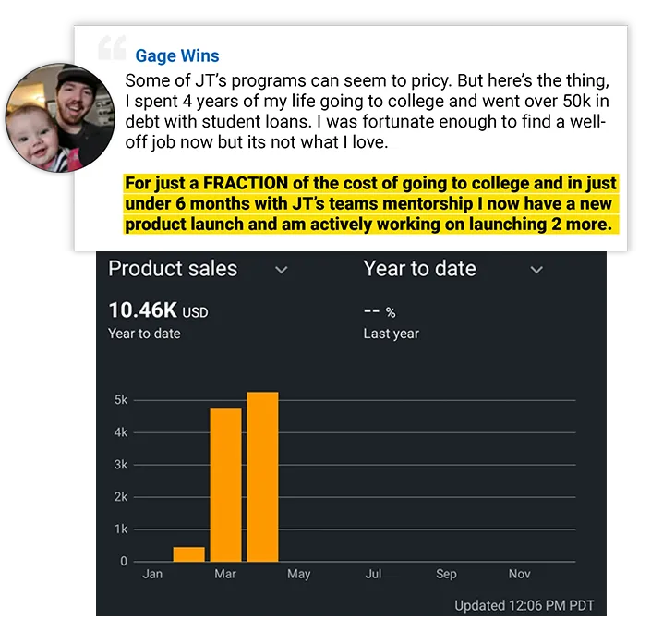Click the yellow highlighted testimonial text

click(x=371, y=203)
